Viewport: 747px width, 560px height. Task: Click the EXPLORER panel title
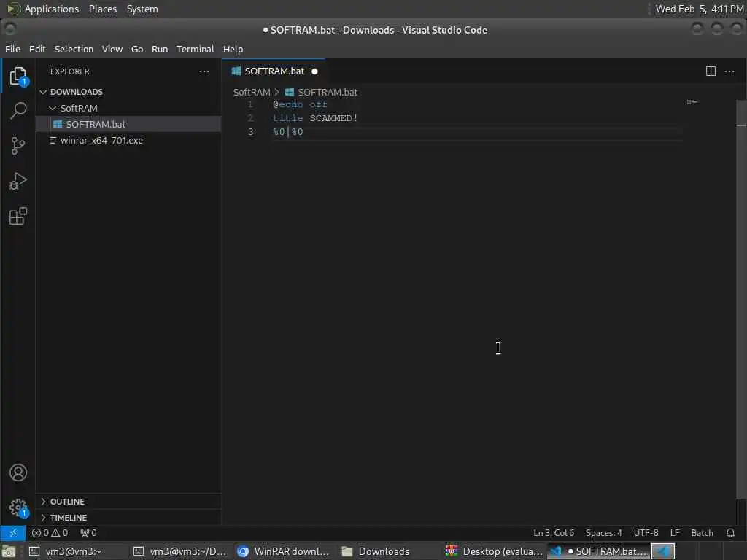pyautogui.click(x=69, y=71)
